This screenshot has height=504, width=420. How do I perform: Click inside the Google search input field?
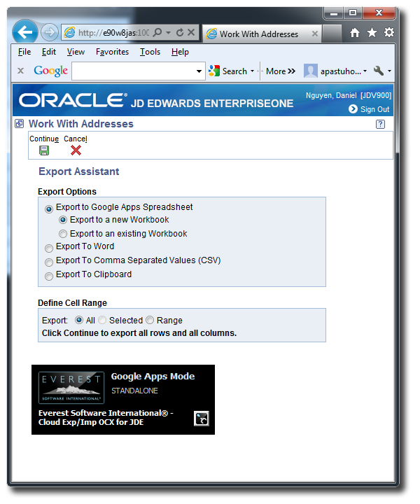pyautogui.click(x=134, y=71)
